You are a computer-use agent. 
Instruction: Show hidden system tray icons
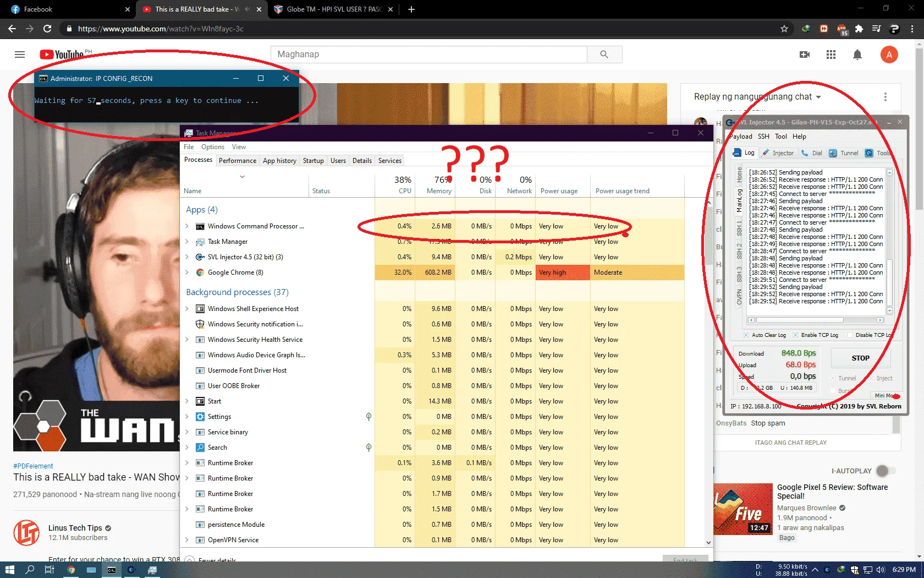point(815,570)
